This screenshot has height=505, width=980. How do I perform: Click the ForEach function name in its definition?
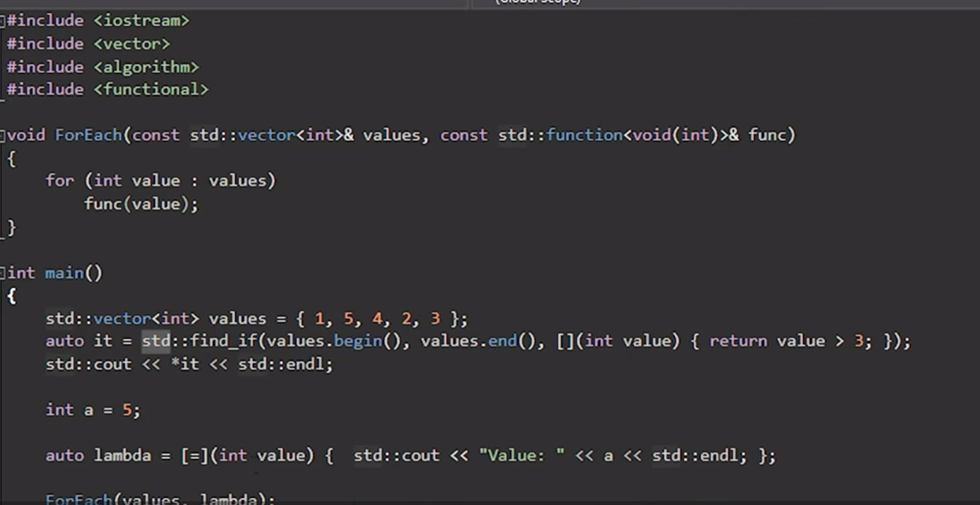tap(88, 135)
